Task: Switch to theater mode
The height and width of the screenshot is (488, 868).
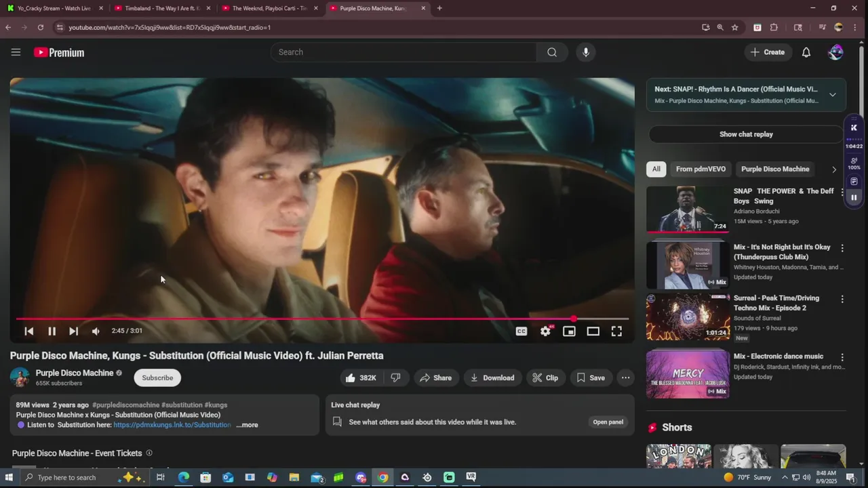Action: point(593,331)
